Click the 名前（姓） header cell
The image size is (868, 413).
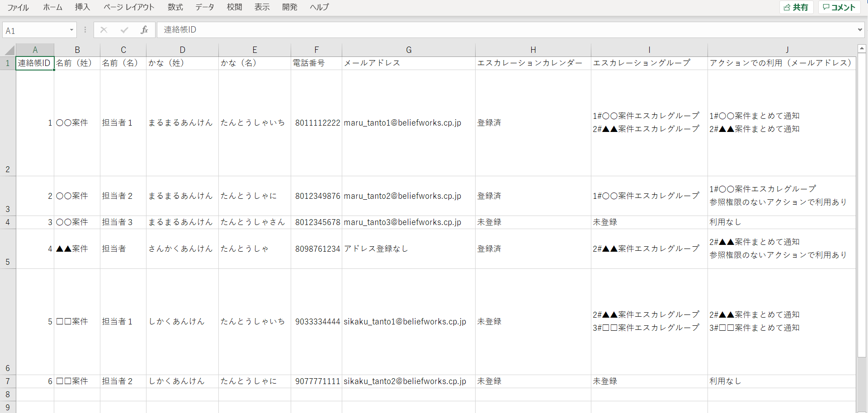(x=77, y=63)
